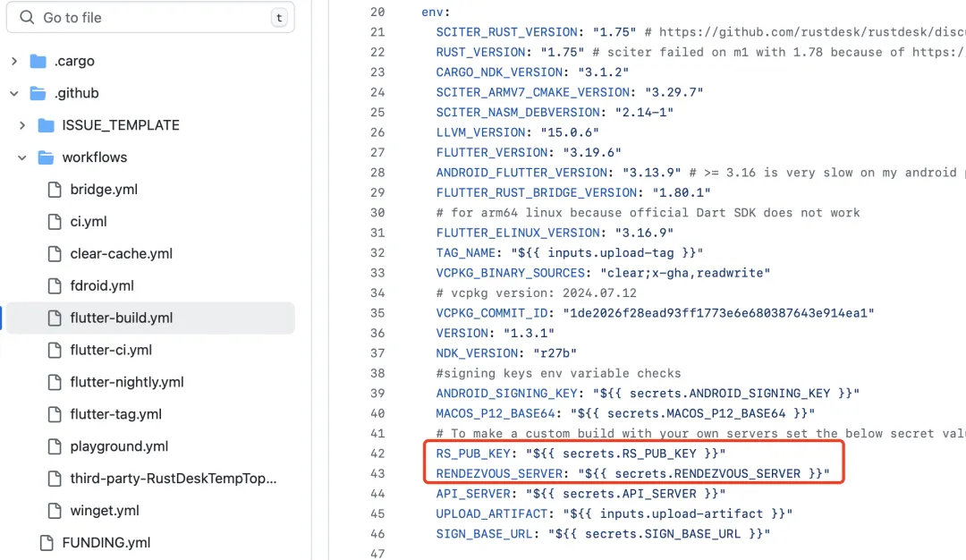The image size is (966, 560).
Task: Click the .github folder icon
Action: point(38,93)
